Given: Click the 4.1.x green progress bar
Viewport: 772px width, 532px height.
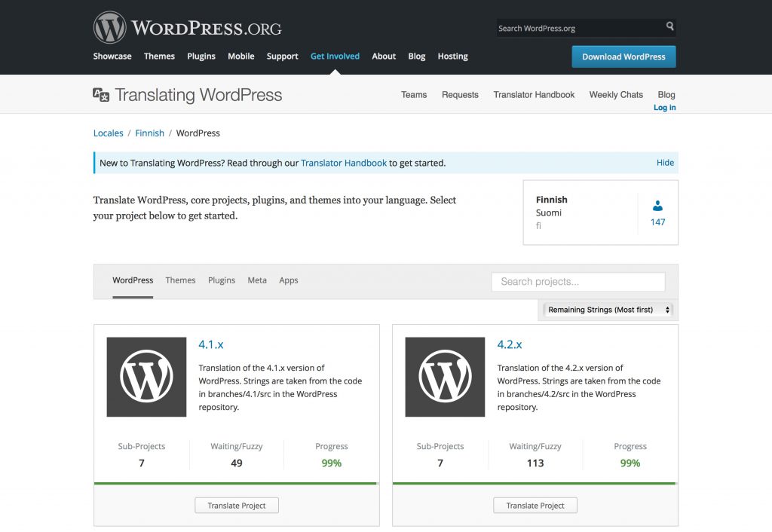Looking at the screenshot, I should click(x=235, y=483).
